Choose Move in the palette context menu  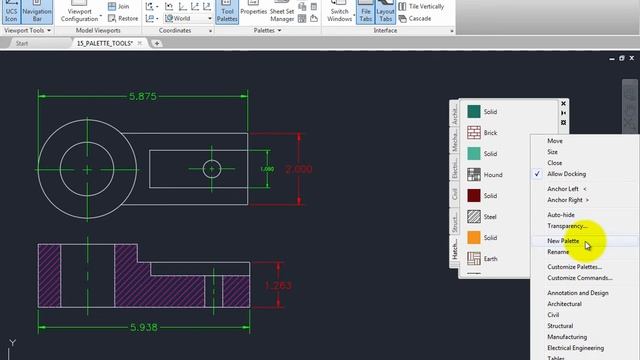pyautogui.click(x=555, y=141)
